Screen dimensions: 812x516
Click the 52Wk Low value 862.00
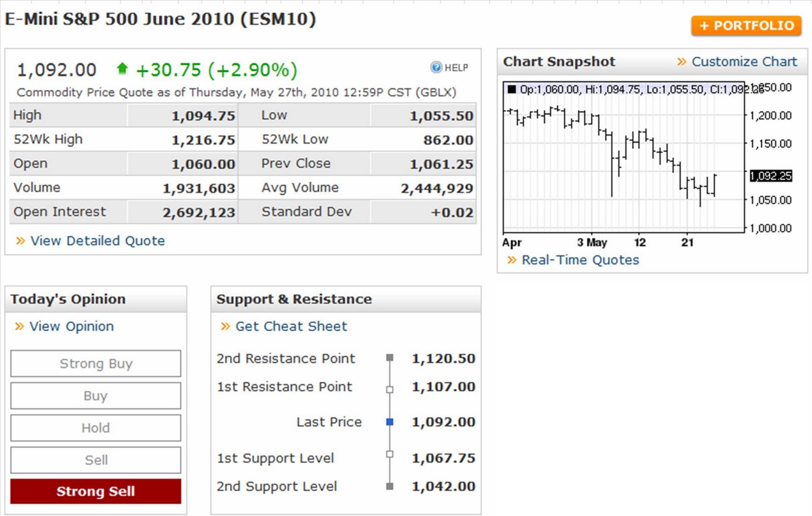tap(449, 140)
